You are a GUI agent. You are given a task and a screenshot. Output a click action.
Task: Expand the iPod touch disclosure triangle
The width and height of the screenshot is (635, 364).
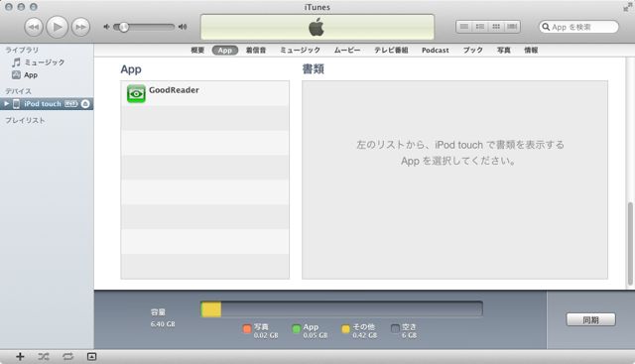7,104
